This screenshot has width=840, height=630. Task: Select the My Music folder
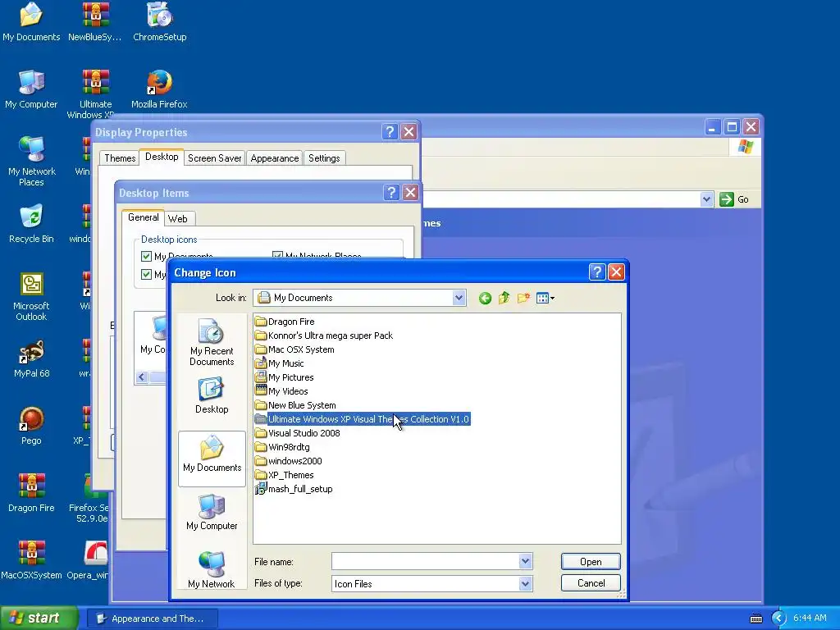tap(279, 363)
